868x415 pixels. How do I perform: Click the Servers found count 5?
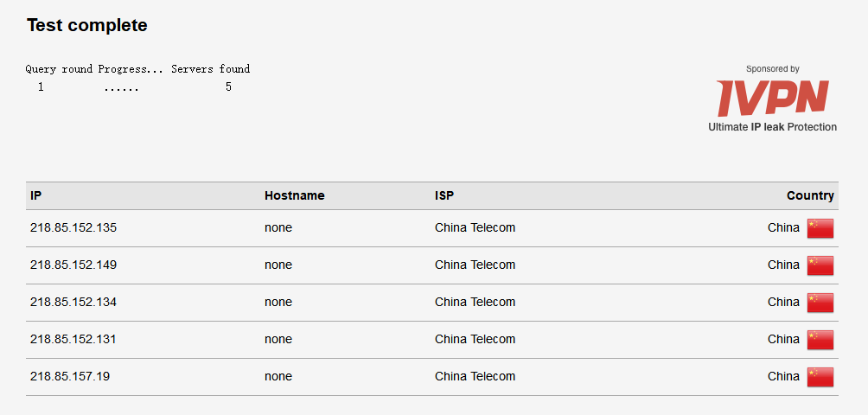click(228, 86)
